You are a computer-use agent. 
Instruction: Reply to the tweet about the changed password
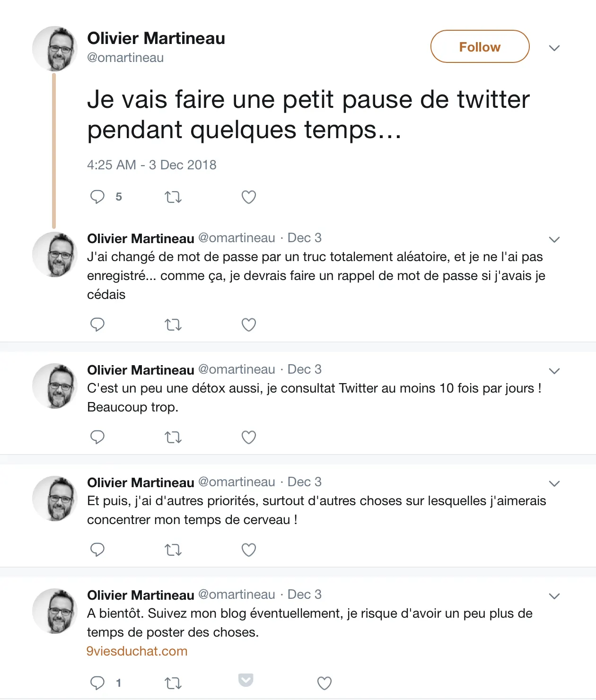click(97, 324)
